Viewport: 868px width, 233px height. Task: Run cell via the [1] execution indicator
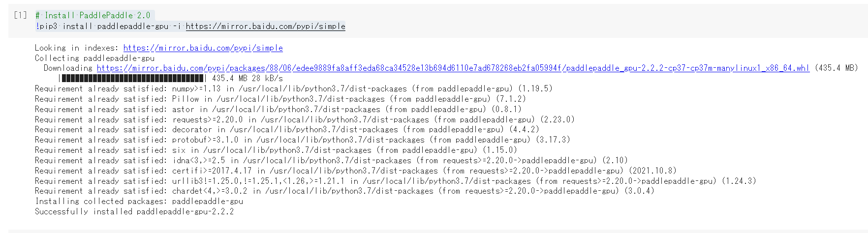point(20,15)
